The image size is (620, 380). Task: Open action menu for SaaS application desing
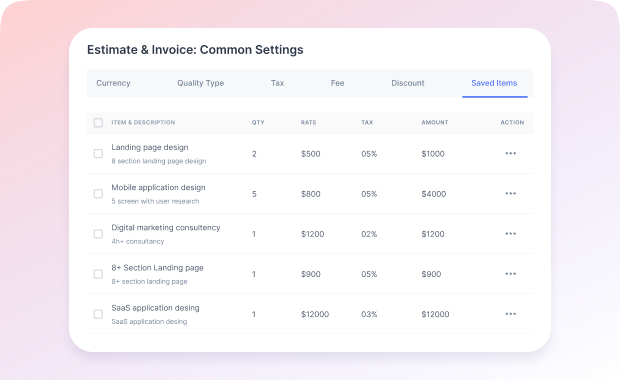pyautogui.click(x=510, y=314)
